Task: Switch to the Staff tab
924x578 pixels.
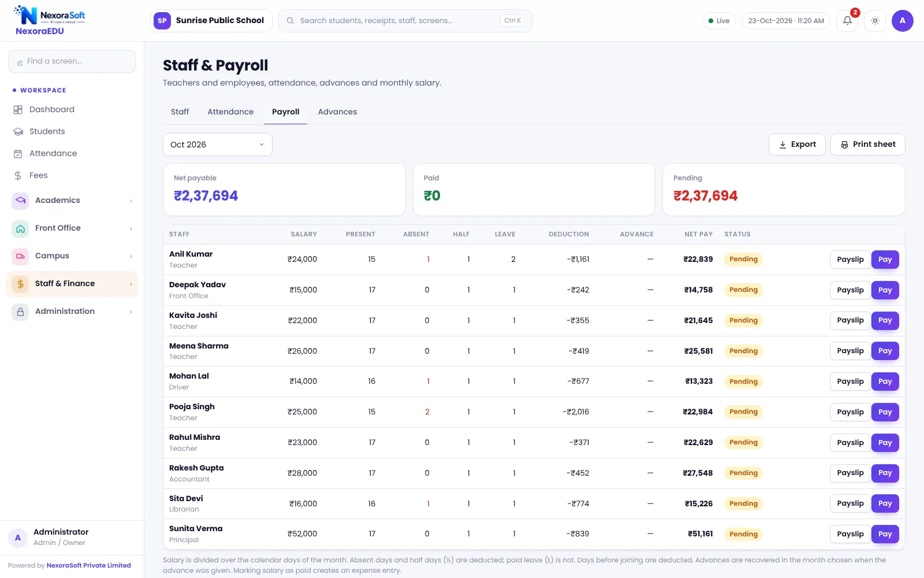Action: pyautogui.click(x=180, y=112)
